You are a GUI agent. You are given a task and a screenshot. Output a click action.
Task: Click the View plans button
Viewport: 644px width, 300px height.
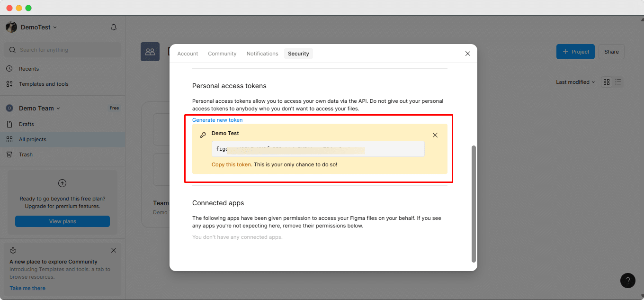point(63,221)
